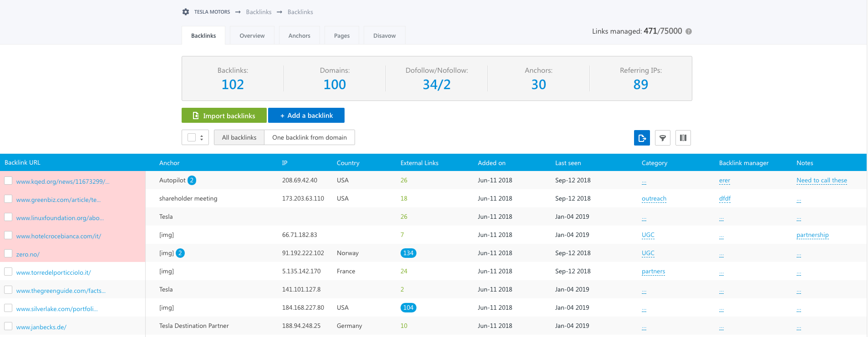Screen dimensions: 868x337
Task: Sort by the External Links column header
Action: tap(419, 163)
